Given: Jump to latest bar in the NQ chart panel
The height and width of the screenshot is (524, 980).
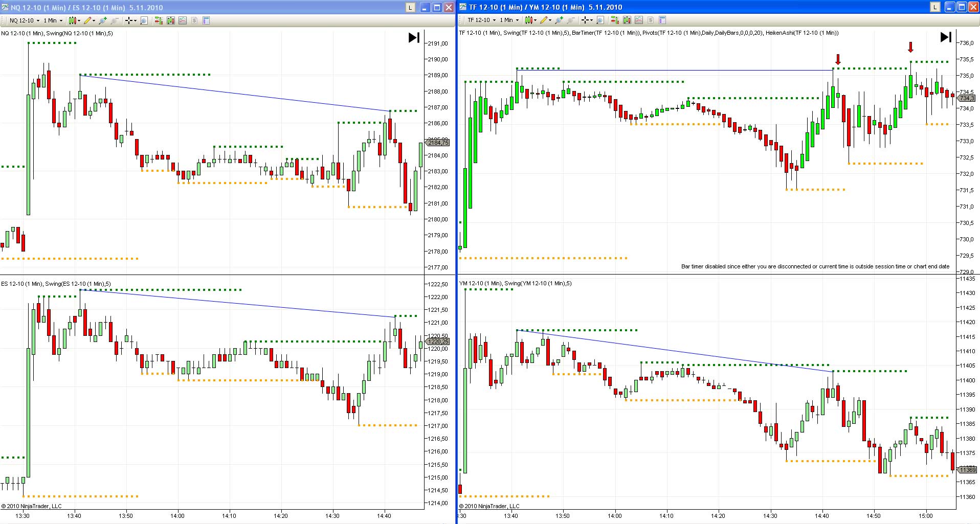Looking at the screenshot, I should click(414, 37).
